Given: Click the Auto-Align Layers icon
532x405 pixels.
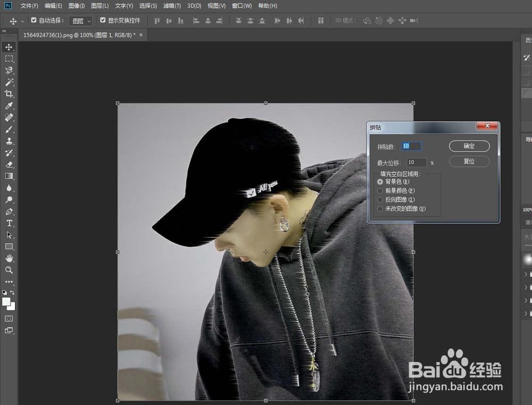Looking at the screenshot, I should 321,21.
